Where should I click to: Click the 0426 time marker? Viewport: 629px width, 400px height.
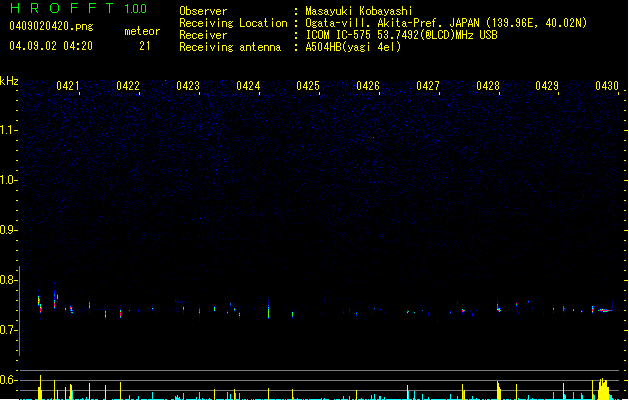coord(368,86)
